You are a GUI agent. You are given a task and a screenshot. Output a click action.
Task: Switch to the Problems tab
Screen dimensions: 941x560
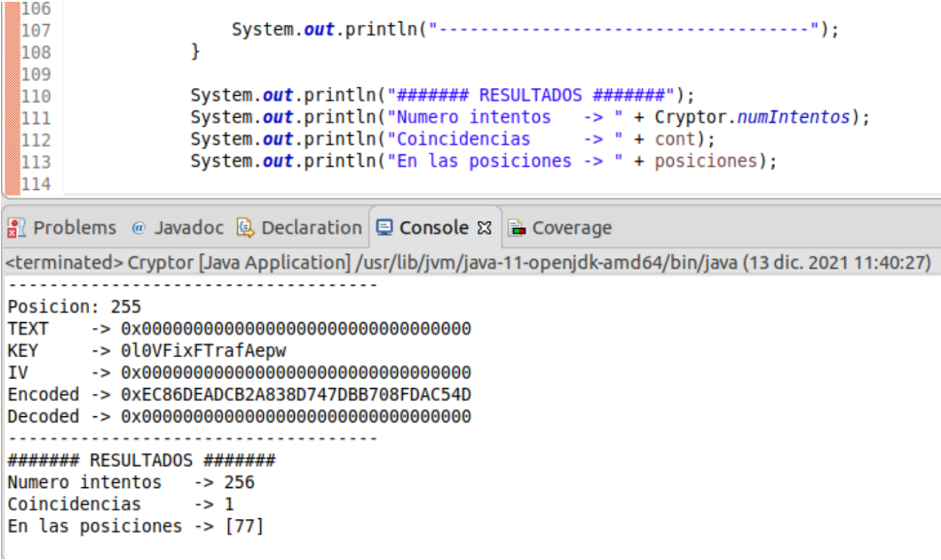(x=75, y=228)
